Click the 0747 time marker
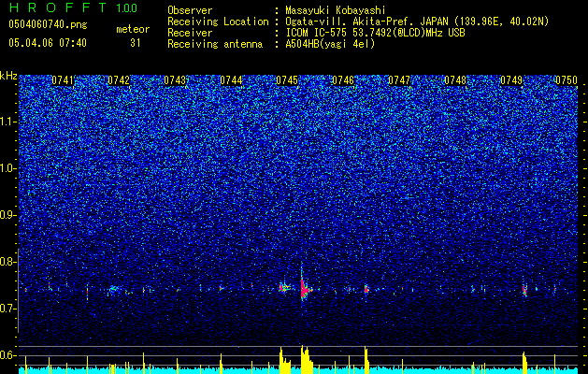The image size is (588, 374). click(x=399, y=80)
